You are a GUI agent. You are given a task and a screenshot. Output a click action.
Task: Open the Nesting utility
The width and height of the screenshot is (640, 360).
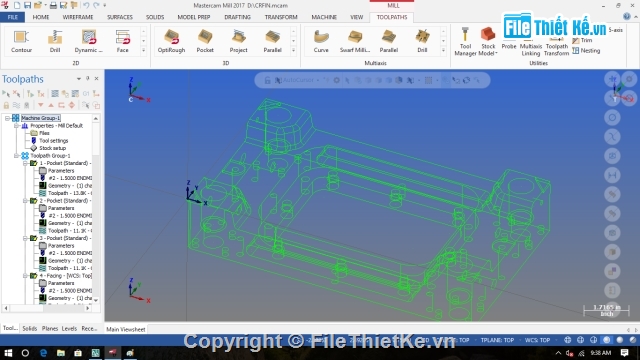(x=586, y=51)
